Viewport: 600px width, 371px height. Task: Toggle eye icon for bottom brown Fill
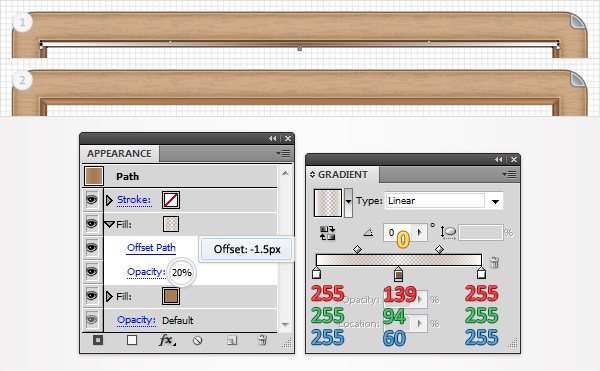click(x=91, y=296)
